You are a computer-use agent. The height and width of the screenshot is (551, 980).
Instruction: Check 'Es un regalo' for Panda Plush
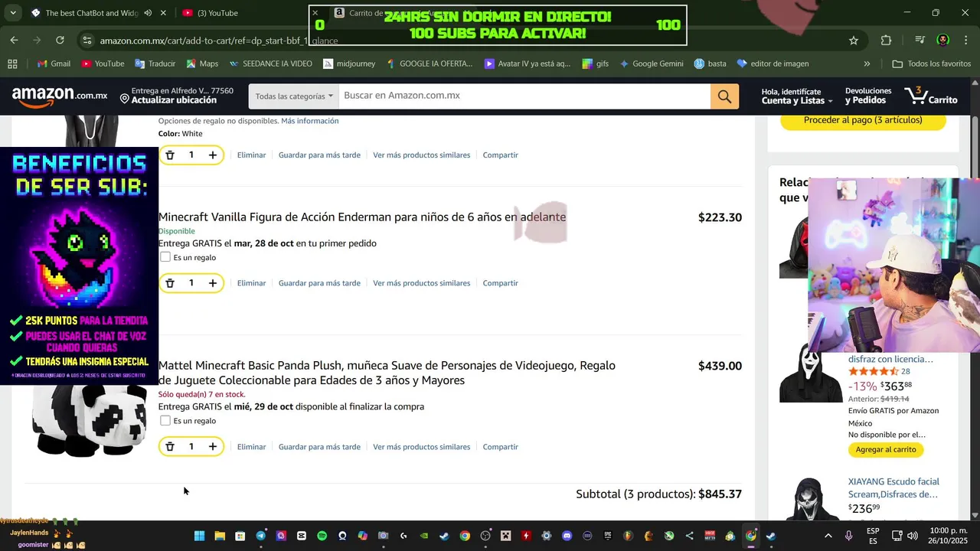tap(165, 420)
